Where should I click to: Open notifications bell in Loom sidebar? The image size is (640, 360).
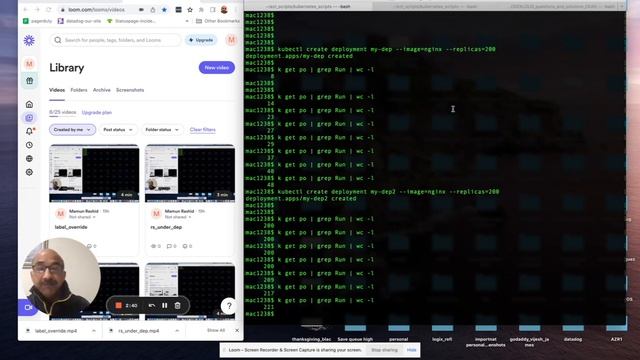(x=29, y=131)
